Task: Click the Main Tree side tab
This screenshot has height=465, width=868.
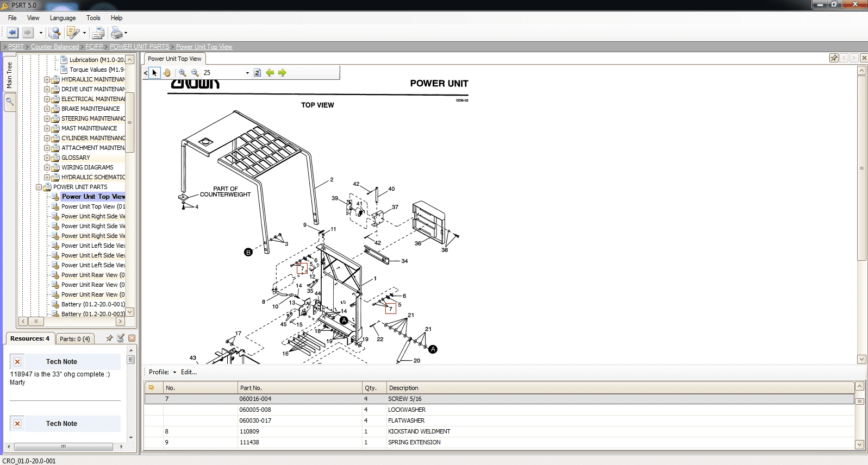Action: pyautogui.click(x=9, y=75)
